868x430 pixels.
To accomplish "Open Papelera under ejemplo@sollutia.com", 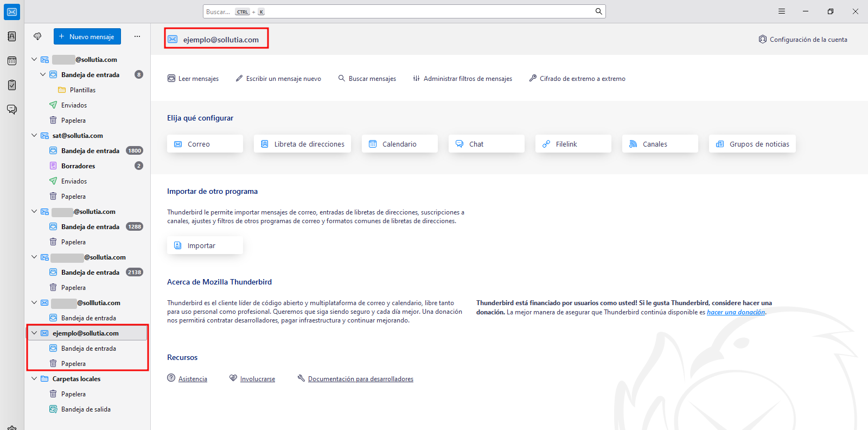I will pyautogui.click(x=87, y=364).
